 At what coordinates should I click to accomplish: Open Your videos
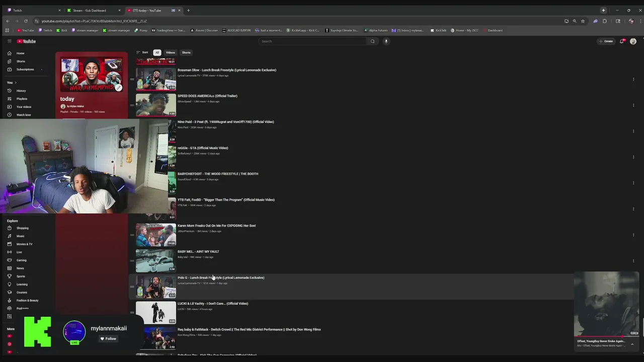(24, 107)
